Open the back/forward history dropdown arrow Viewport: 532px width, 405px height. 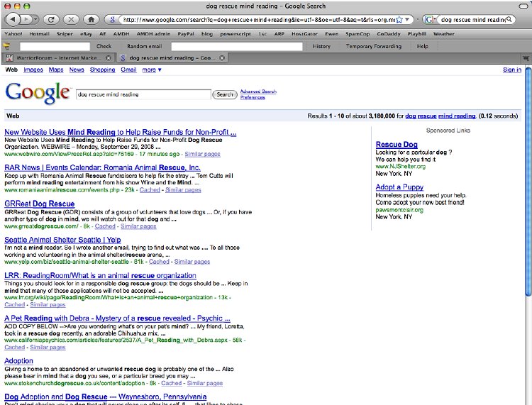pyautogui.click(x=35, y=19)
